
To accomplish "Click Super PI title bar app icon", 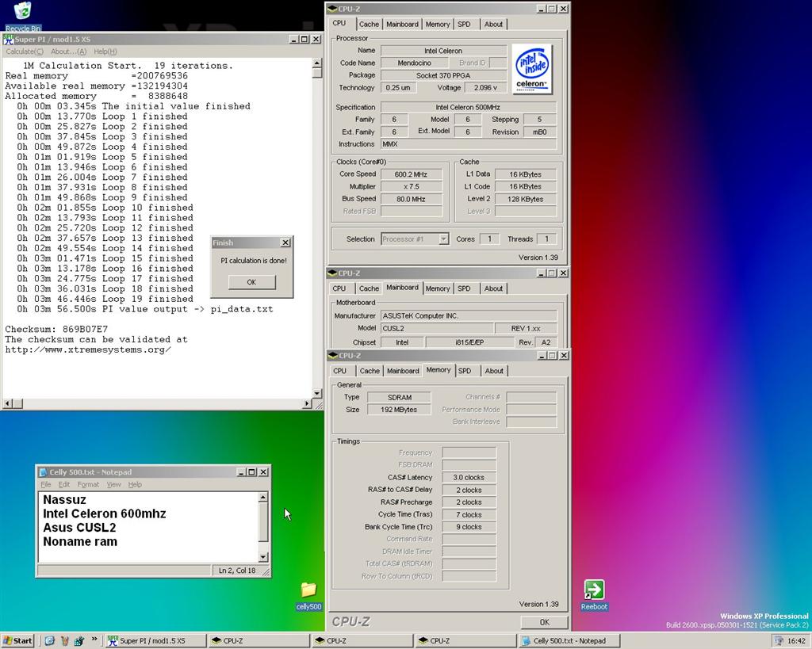I will 8,40.
